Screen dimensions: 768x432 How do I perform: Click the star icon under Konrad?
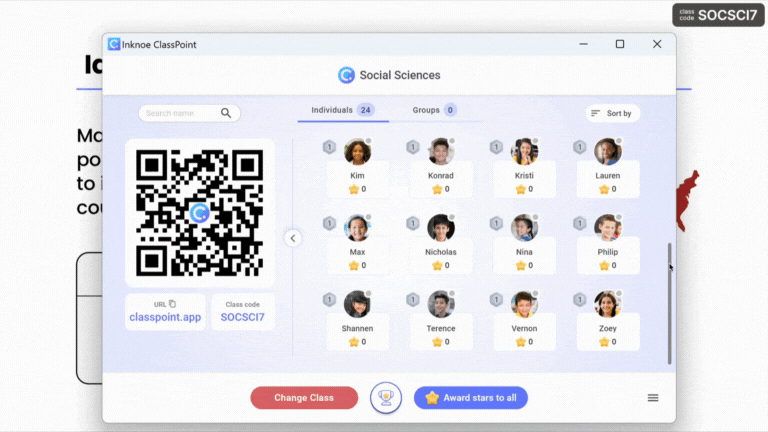(x=437, y=189)
